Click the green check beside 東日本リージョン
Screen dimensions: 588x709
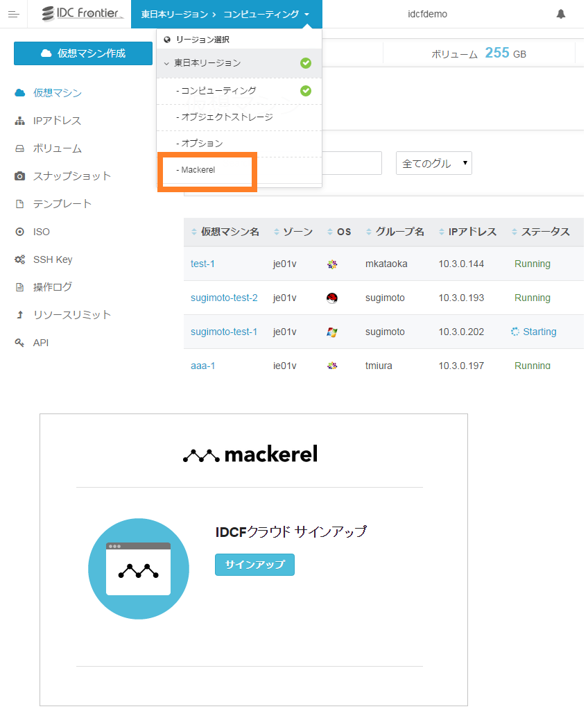pyautogui.click(x=306, y=63)
